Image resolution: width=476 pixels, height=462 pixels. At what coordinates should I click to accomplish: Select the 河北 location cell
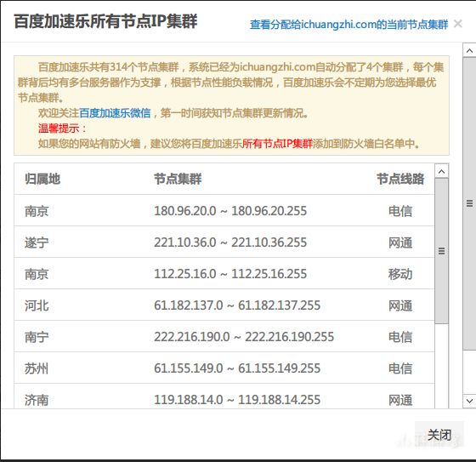click(x=37, y=305)
